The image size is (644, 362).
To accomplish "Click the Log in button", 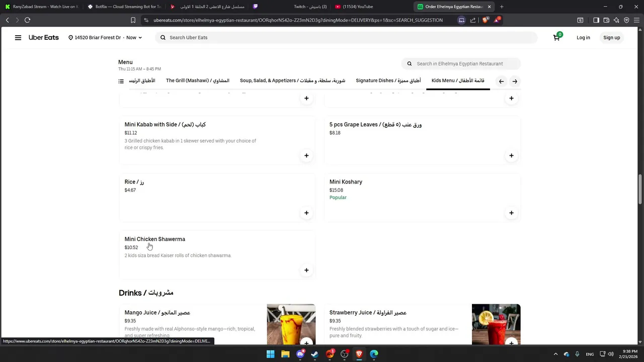I will pyautogui.click(x=583, y=38).
